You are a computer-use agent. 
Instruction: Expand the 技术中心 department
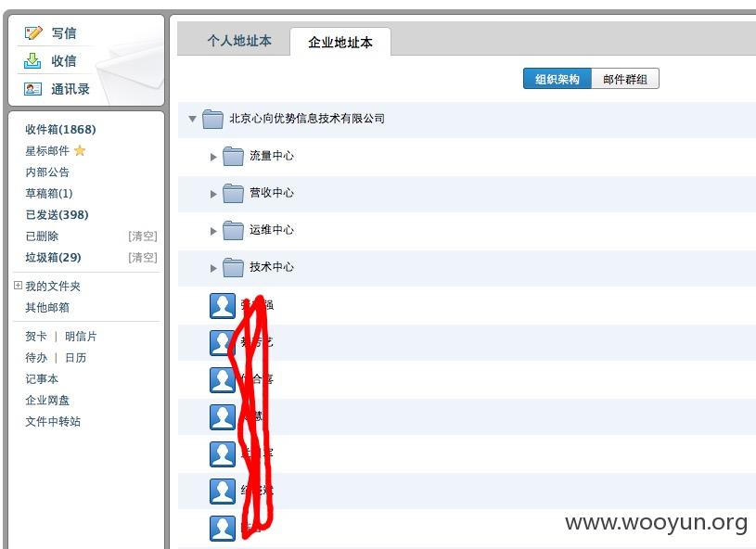(213, 268)
